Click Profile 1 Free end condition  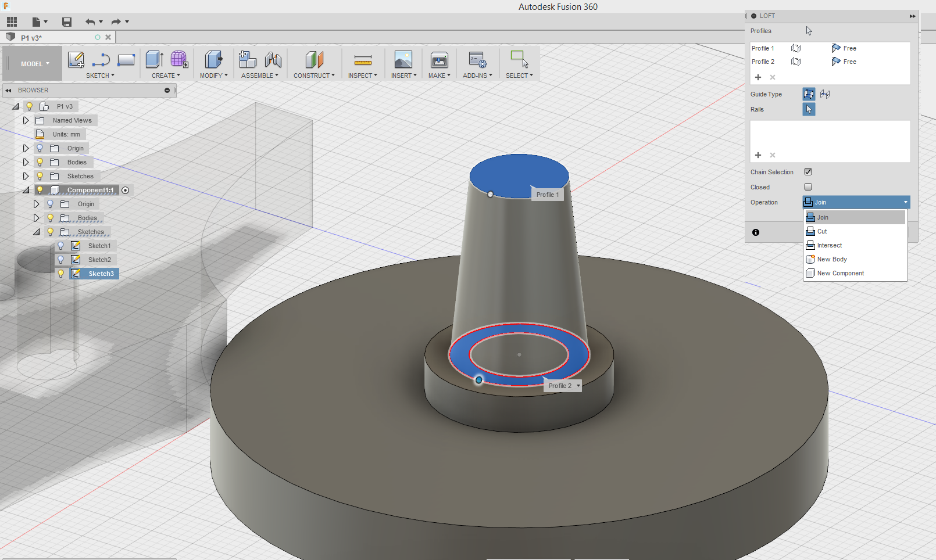pyautogui.click(x=844, y=48)
